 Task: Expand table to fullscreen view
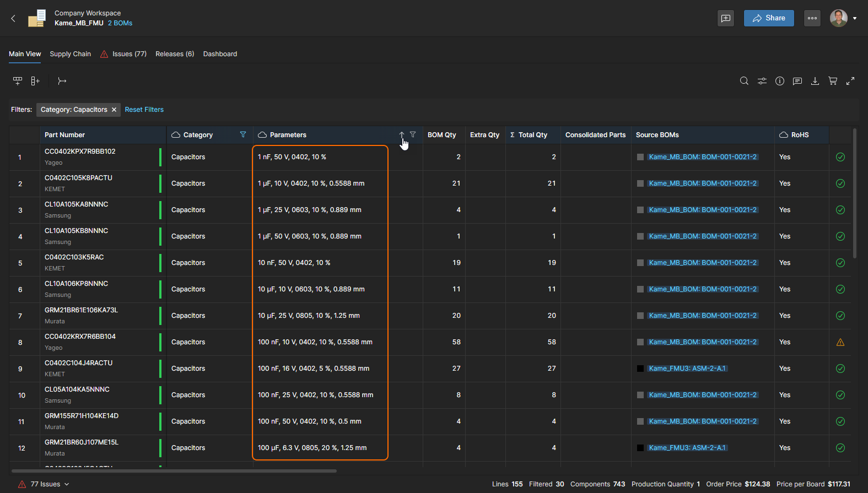tap(850, 81)
